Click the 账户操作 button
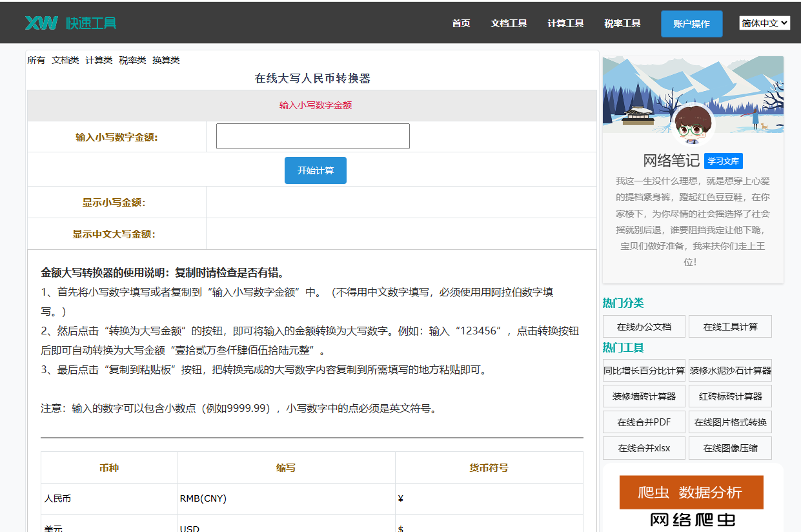Screen dimensions: 801x532 691,24
